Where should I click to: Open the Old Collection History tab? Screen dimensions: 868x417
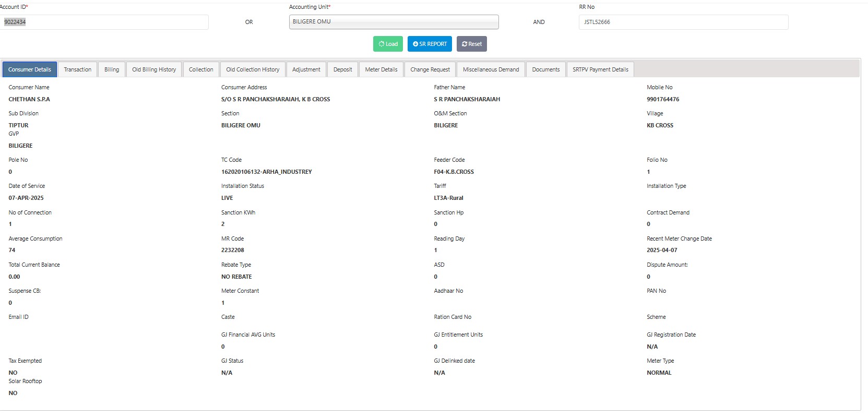[253, 69]
